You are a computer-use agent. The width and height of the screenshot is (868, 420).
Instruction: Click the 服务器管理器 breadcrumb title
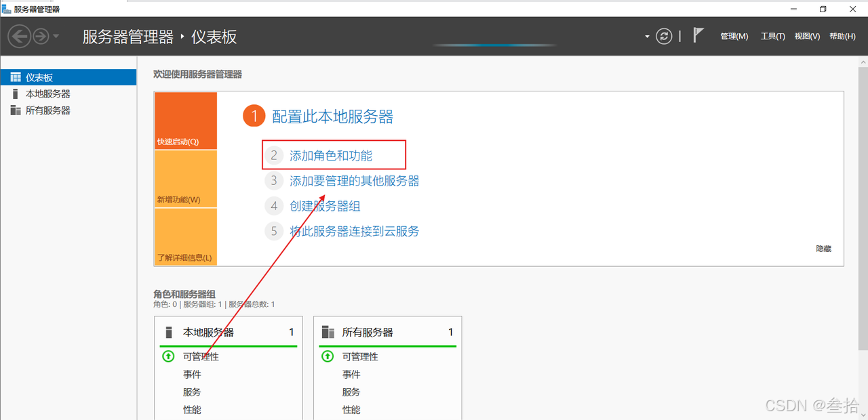(x=128, y=37)
